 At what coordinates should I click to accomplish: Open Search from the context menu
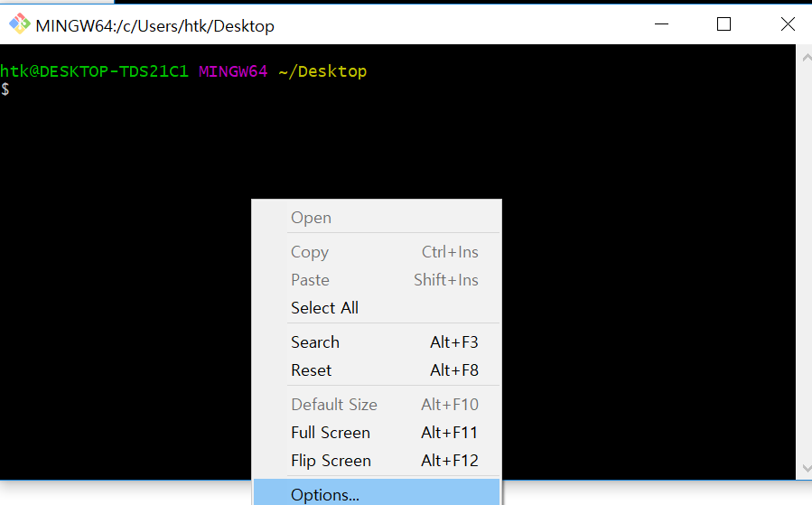[x=377, y=341]
